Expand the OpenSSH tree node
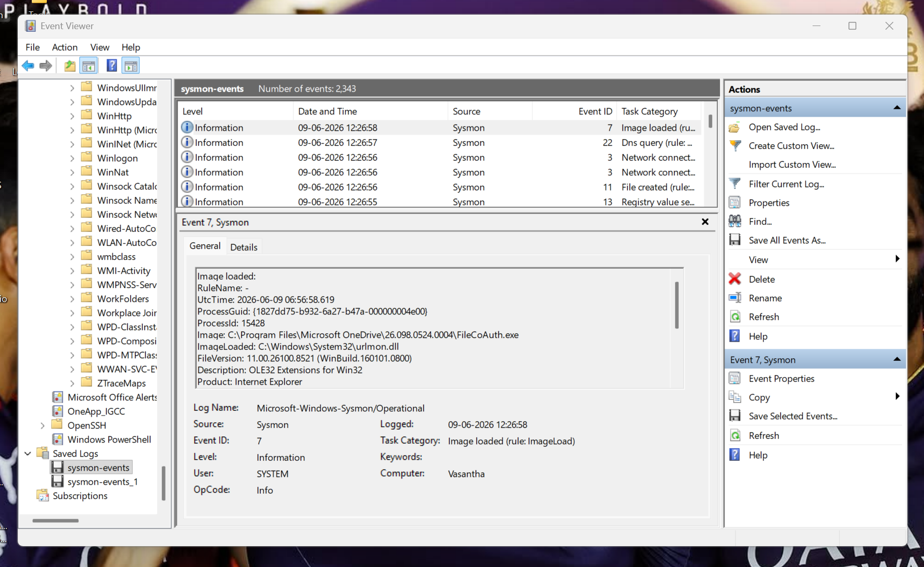This screenshot has height=567, width=924. point(43,425)
